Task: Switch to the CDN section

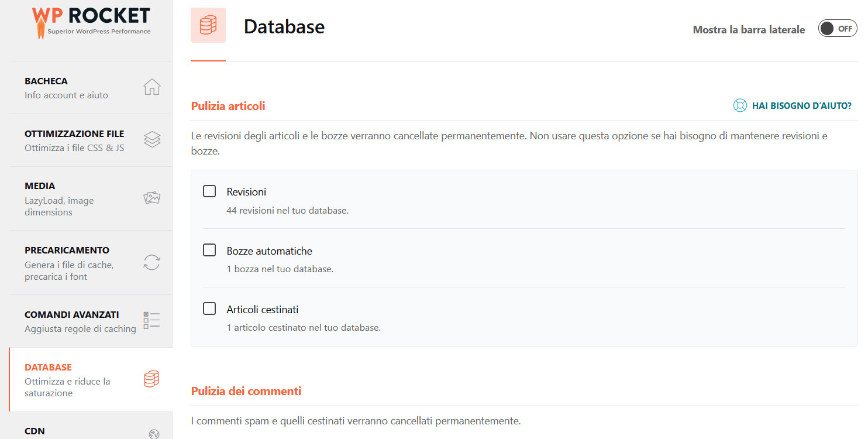Action: coord(35,431)
